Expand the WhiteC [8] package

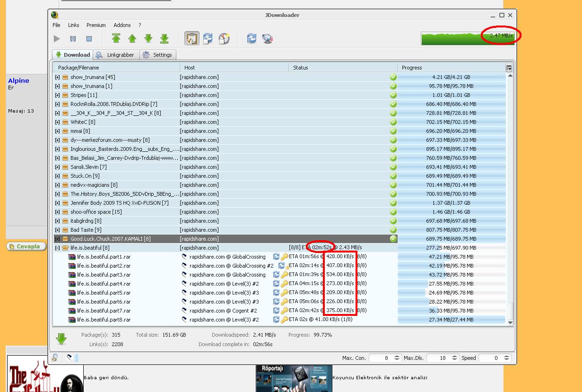(58, 122)
